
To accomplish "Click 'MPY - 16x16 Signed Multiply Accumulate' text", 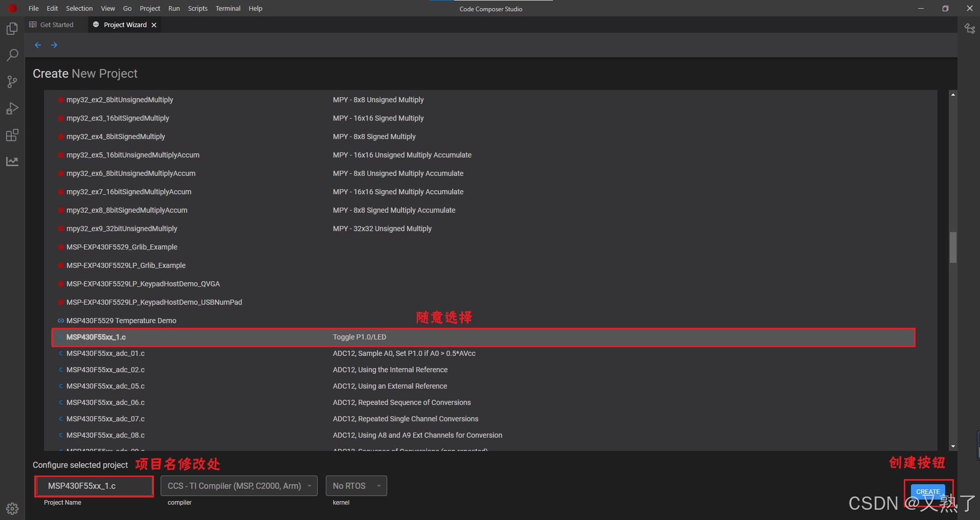I will (398, 192).
